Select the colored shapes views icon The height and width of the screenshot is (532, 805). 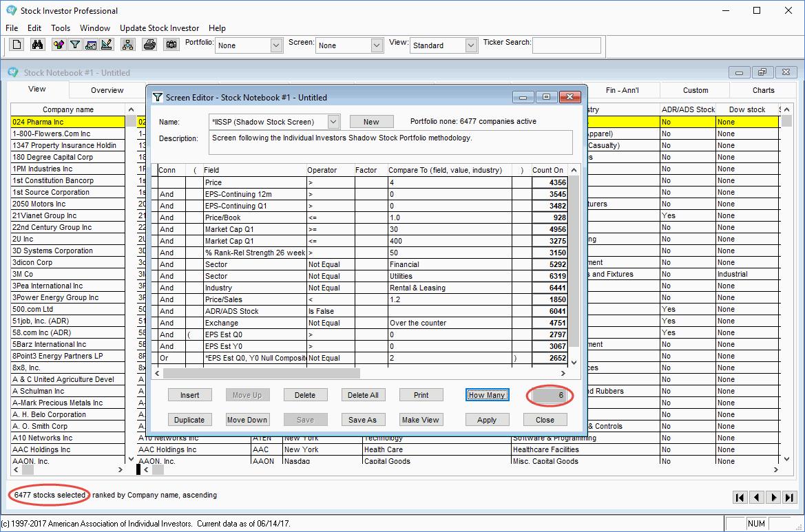tap(58, 44)
